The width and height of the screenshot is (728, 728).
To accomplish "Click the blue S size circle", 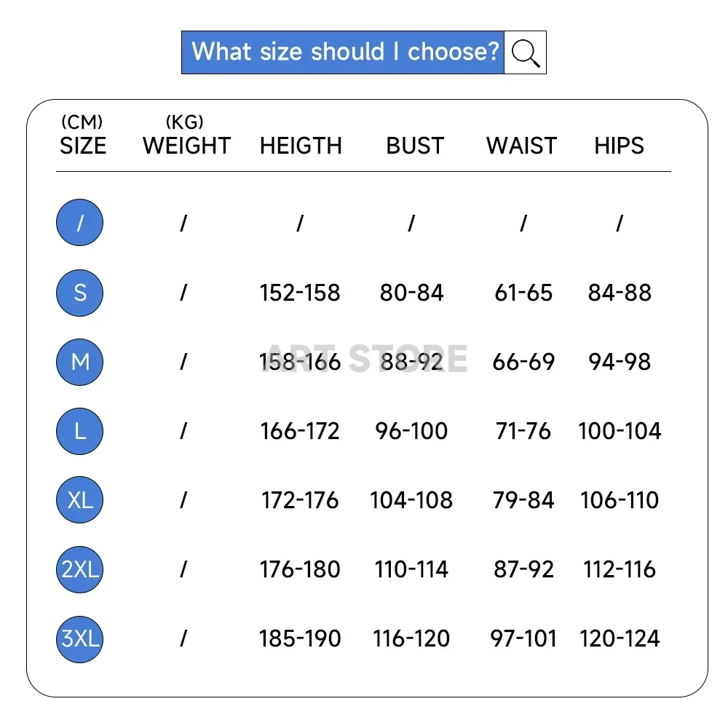I will tap(80, 293).
